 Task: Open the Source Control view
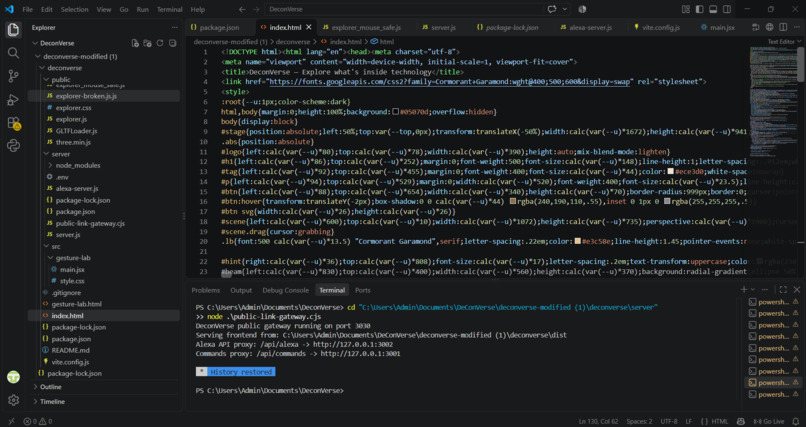(13, 77)
